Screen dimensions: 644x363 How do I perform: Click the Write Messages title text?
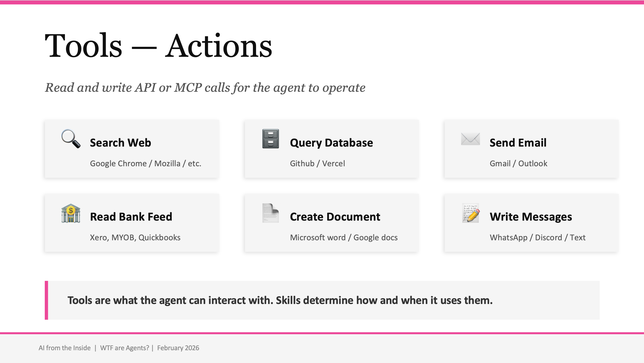531,216
